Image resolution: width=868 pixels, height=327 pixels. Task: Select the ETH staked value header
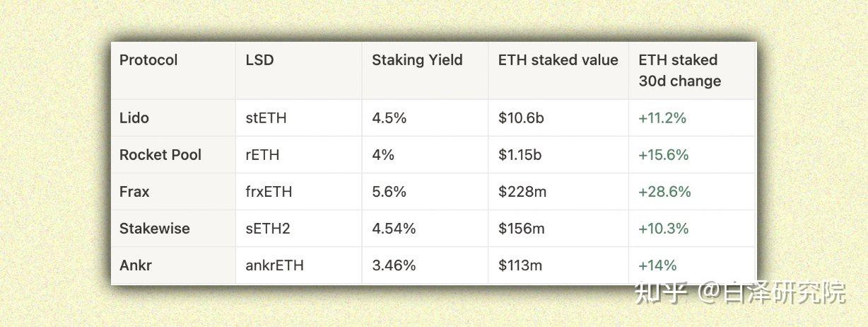[x=558, y=60]
